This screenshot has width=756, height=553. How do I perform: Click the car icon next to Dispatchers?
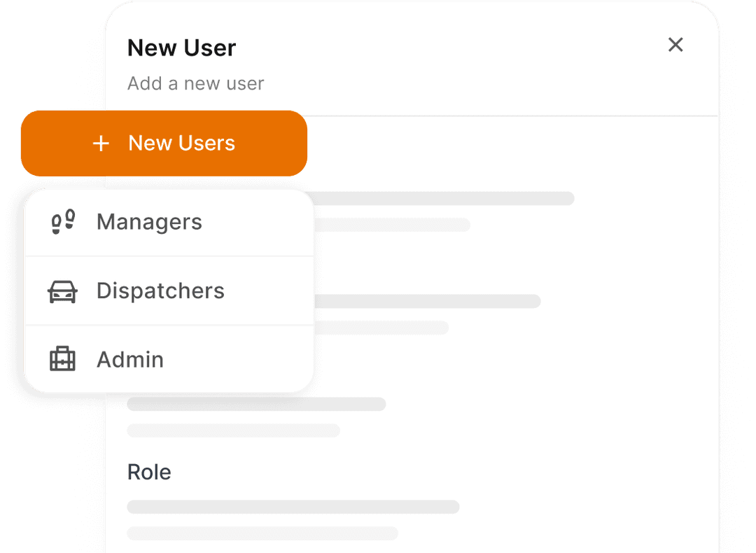pos(63,290)
